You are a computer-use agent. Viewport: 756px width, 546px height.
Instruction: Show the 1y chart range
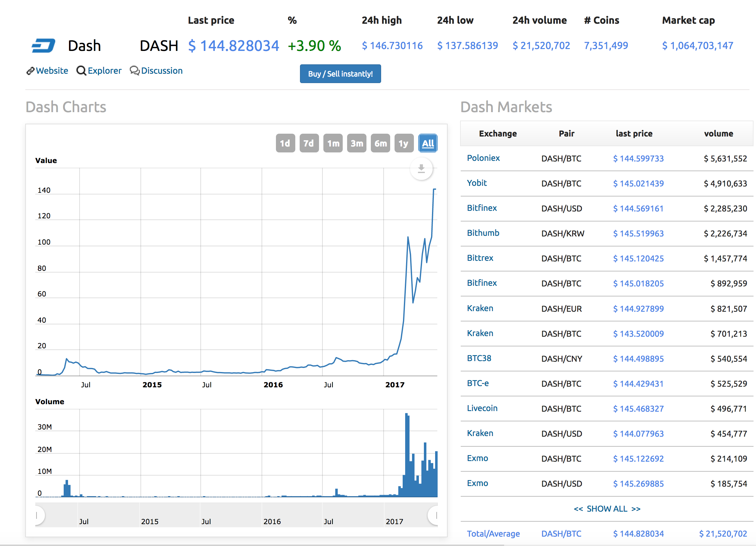(x=404, y=143)
